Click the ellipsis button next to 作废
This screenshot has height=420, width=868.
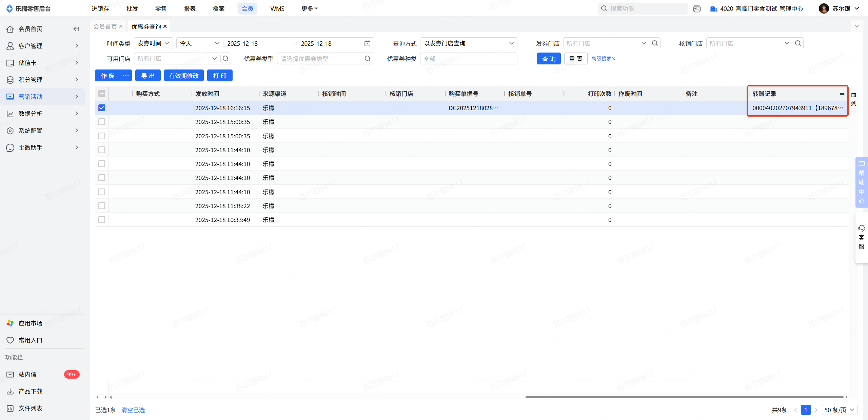(x=126, y=76)
